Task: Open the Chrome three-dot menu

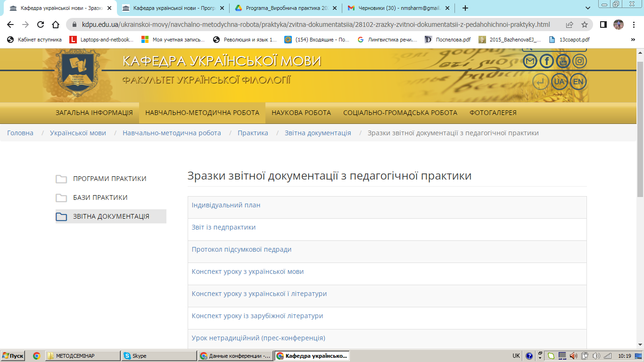Action: 634,25
